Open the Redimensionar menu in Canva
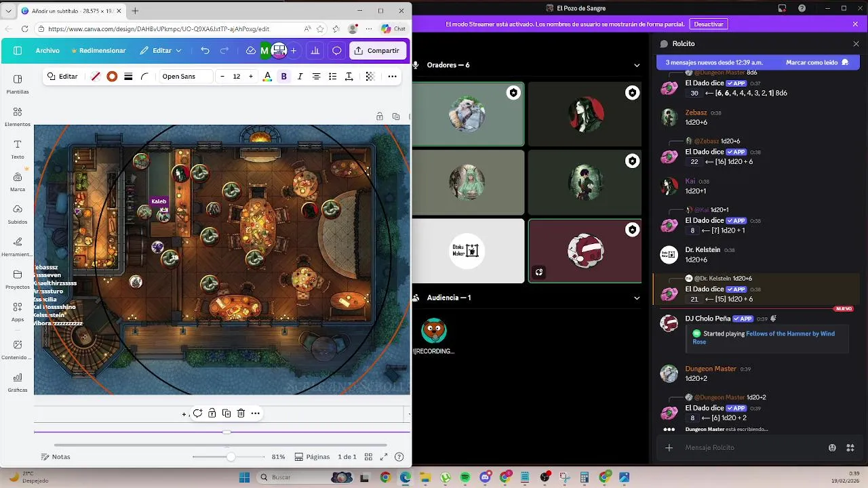Viewport: 868px width, 488px height. point(98,51)
